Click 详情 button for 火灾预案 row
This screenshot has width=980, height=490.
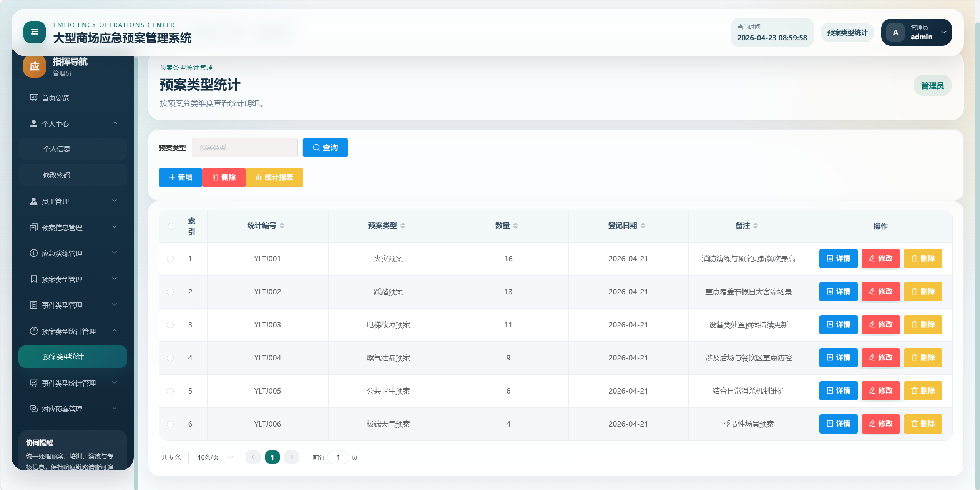(x=838, y=259)
